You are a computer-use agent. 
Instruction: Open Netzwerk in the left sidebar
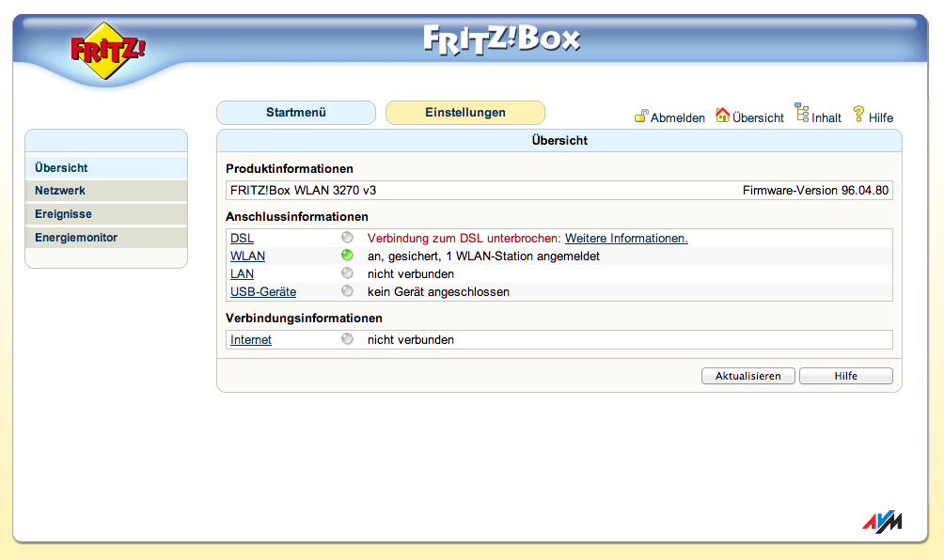pos(106,191)
